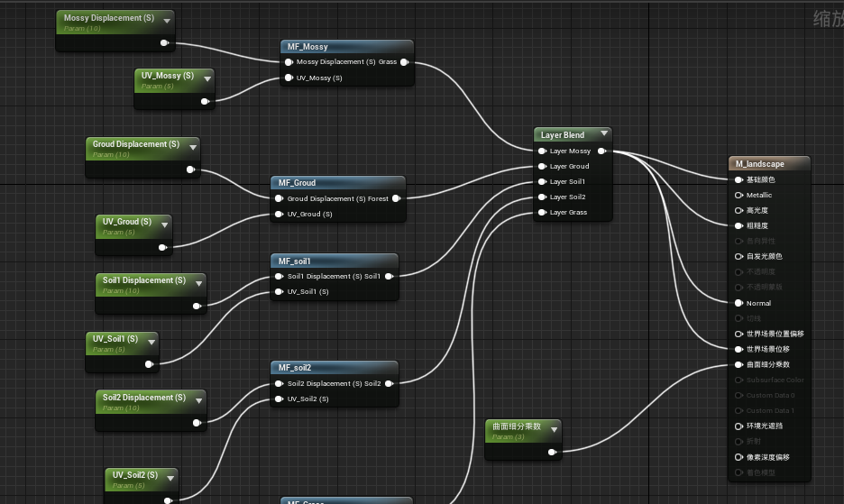Click the disabled 'Subsurface Color' label
Image resolution: width=844 pixels, height=504 pixels.
point(775,380)
